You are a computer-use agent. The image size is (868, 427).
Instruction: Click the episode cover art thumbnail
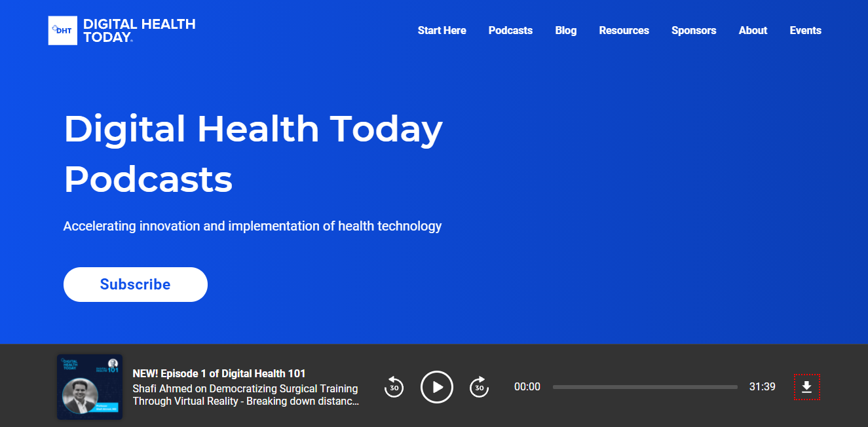pos(90,387)
